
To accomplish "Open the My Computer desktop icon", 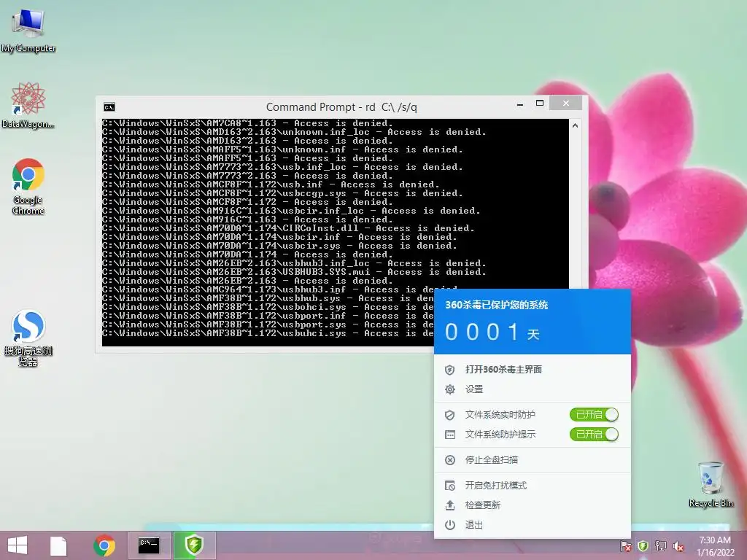I will tap(28, 31).
